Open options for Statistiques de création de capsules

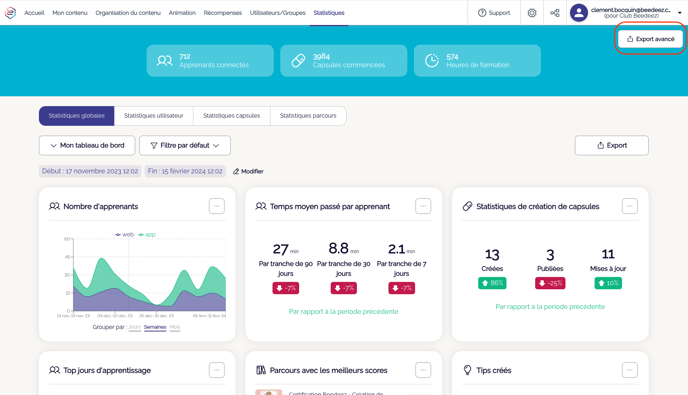pyautogui.click(x=630, y=206)
